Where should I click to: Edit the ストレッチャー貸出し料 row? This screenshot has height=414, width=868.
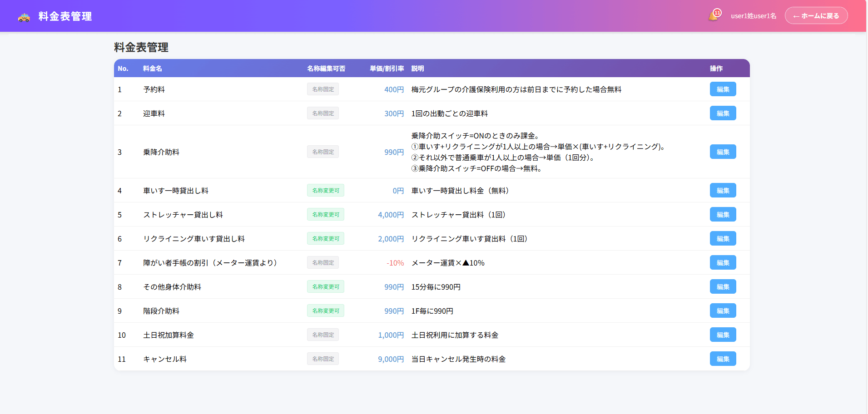[723, 215]
